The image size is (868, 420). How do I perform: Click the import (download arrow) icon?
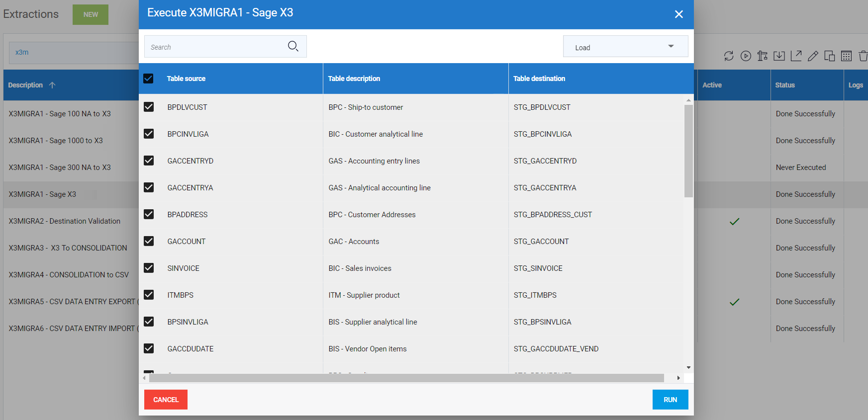tap(779, 56)
